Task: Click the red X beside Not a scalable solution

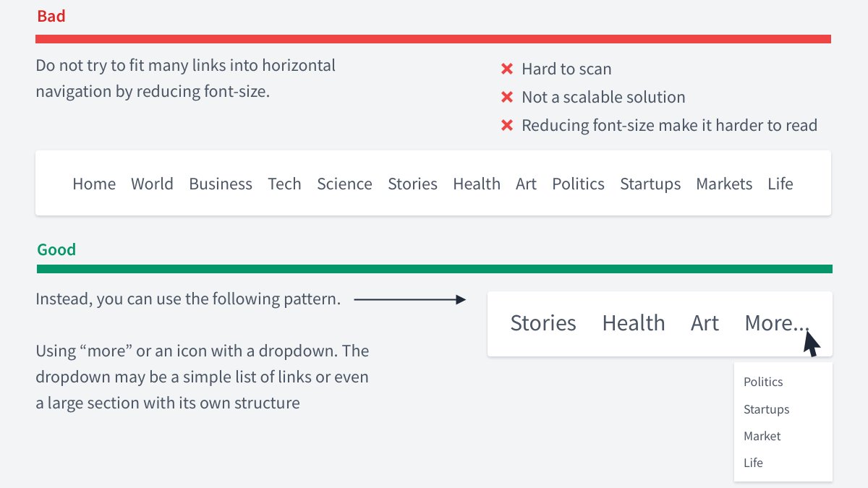Action: (x=506, y=98)
